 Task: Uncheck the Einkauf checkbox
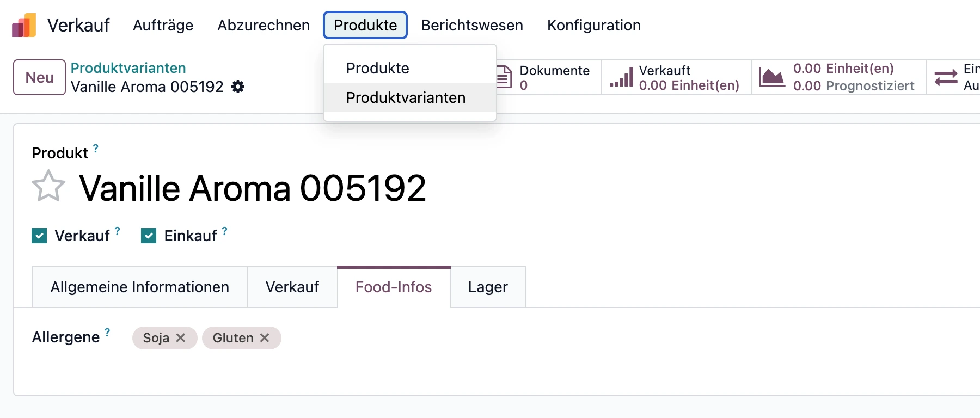(x=149, y=236)
